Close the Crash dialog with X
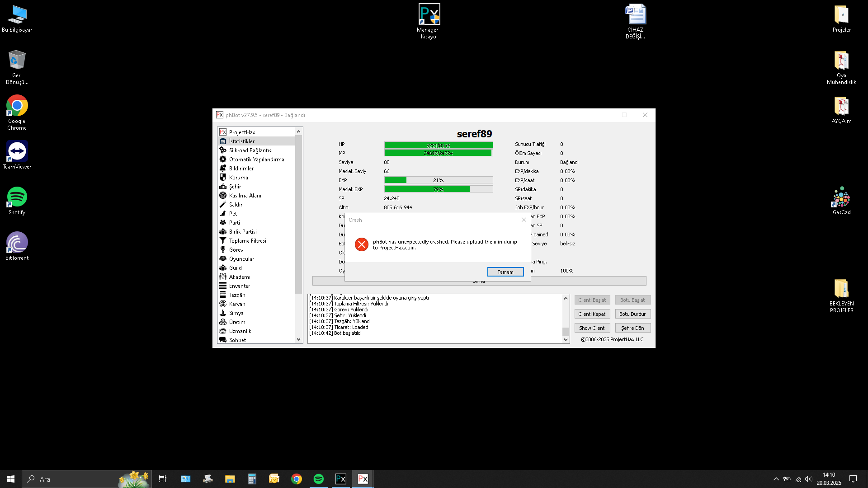868x488 pixels. click(x=524, y=220)
